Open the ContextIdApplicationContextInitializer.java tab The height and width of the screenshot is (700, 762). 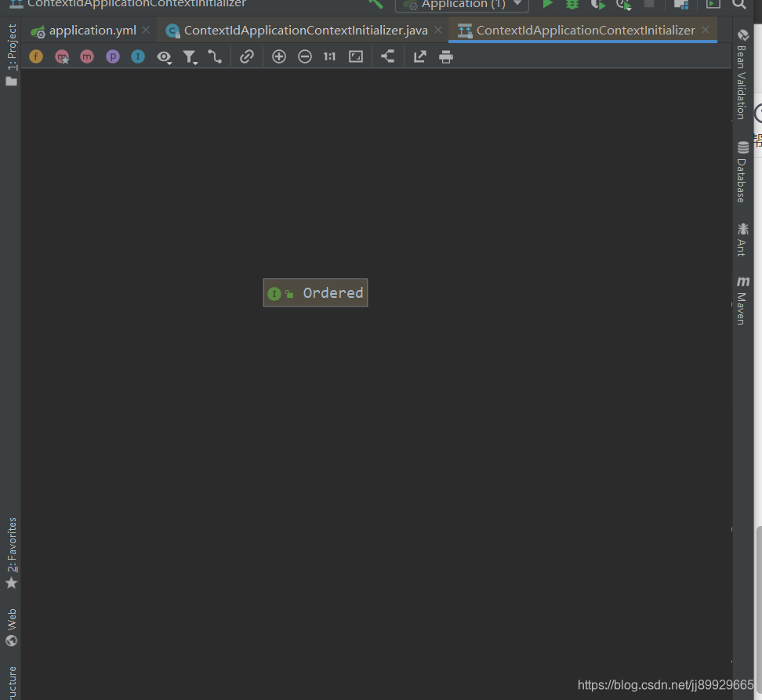click(306, 31)
